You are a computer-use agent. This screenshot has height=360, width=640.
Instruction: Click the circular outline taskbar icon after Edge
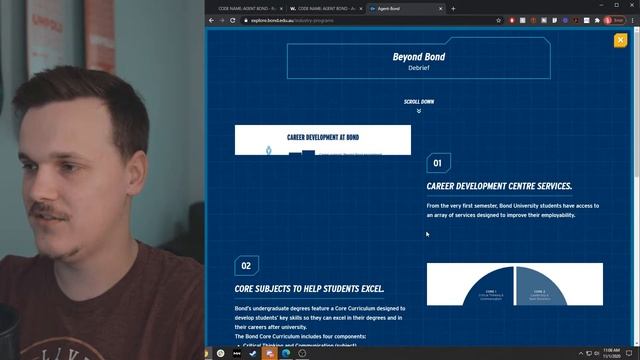[x=302, y=353]
